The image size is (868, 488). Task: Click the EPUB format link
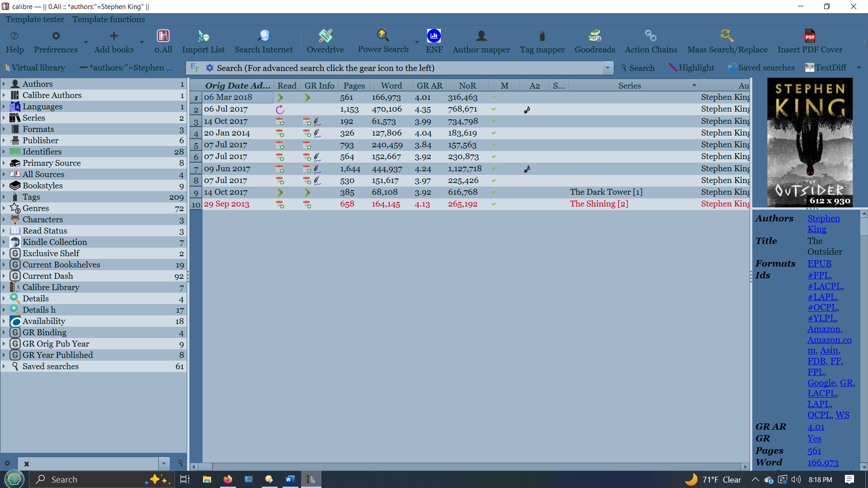click(x=819, y=263)
